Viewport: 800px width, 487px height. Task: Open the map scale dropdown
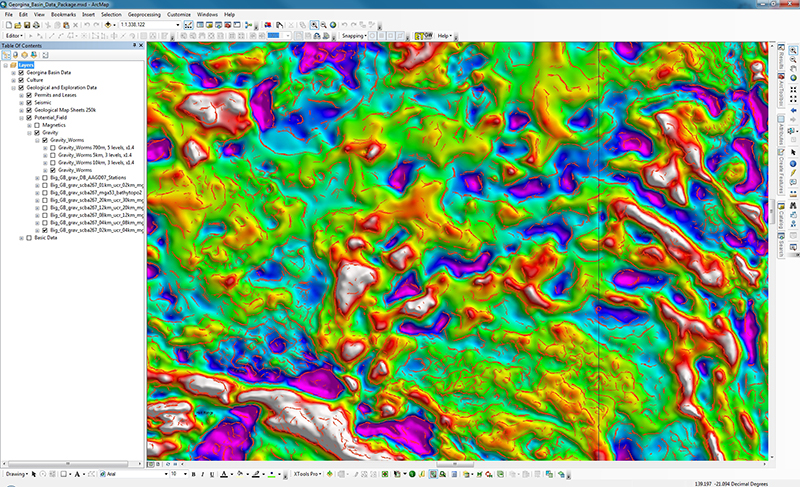click(176, 25)
